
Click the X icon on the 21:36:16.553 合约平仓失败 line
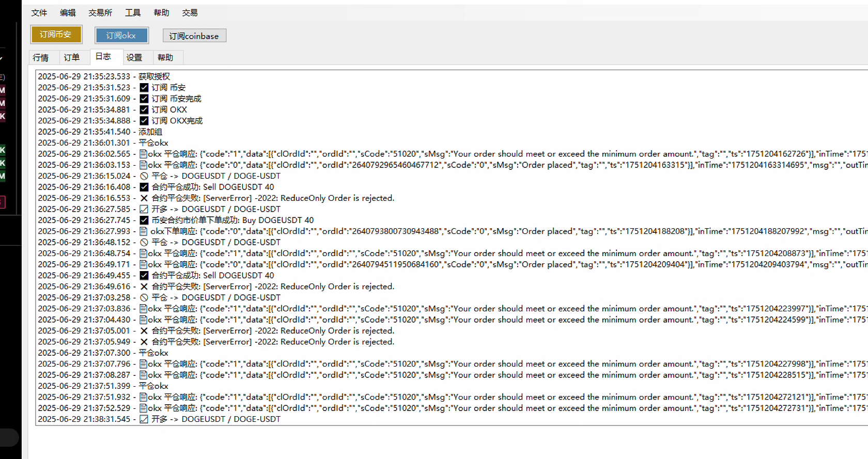point(144,198)
